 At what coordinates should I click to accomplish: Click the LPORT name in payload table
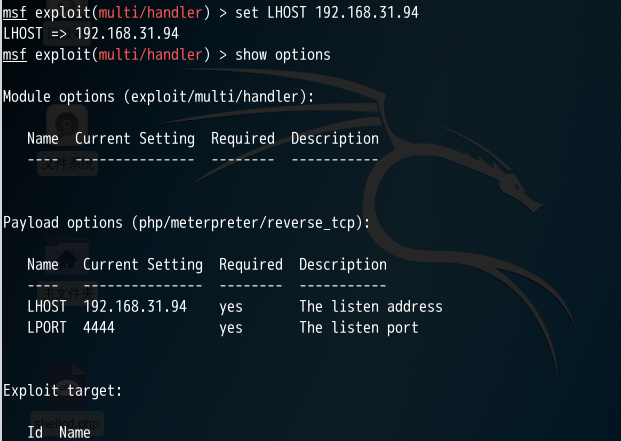[x=47, y=327]
